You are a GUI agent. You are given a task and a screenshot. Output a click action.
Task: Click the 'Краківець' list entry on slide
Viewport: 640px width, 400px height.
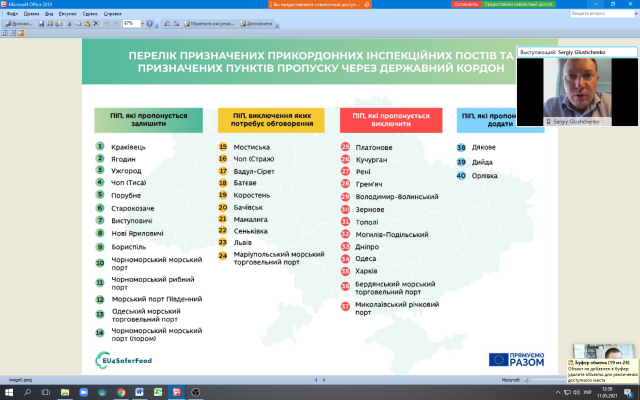(129, 147)
